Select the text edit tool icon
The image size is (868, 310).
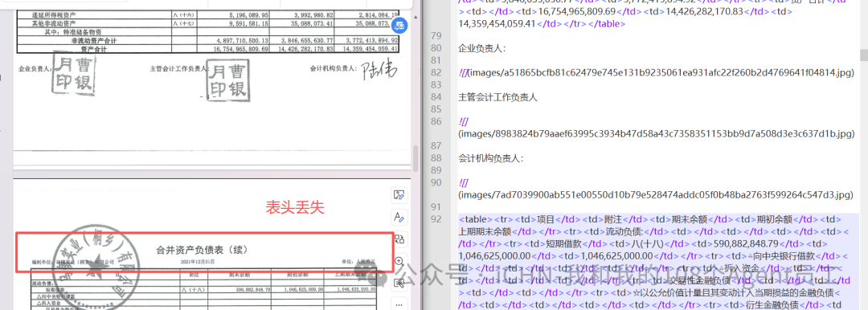point(399,217)
